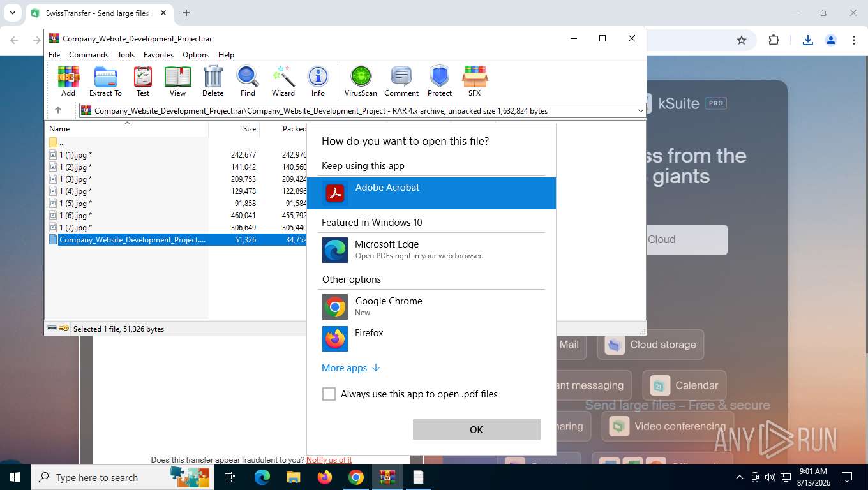Open notification center icon

click(x=847, y=477)
